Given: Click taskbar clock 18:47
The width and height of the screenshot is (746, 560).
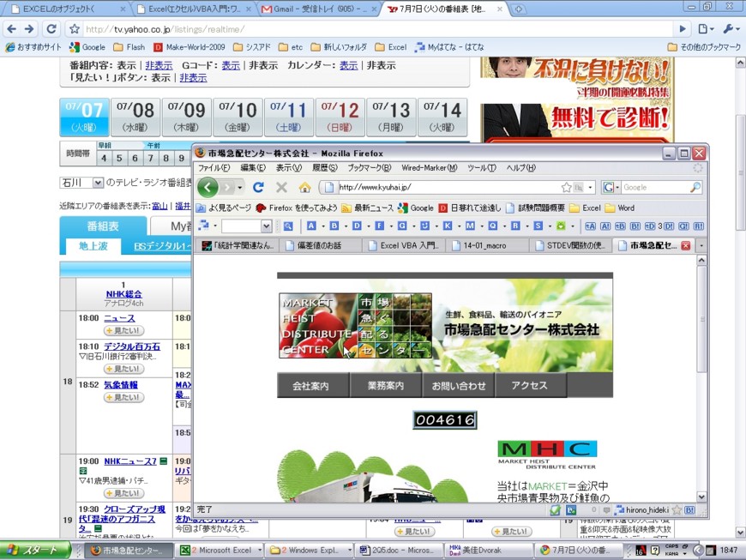Looking at the screenshot, I should (728, 550).
